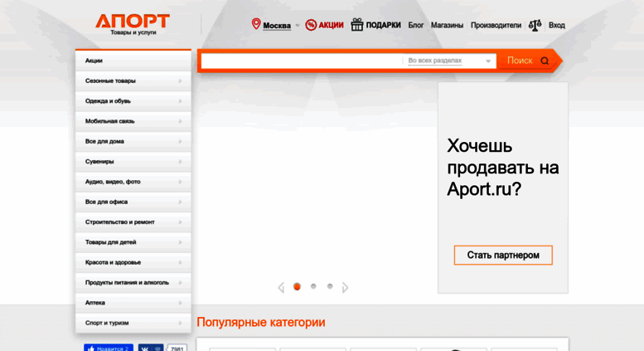Image resolution: width=644 pixels, height=351 pixels.
Task: Select the second carousel dot
Action: click(x=313, y=286)
